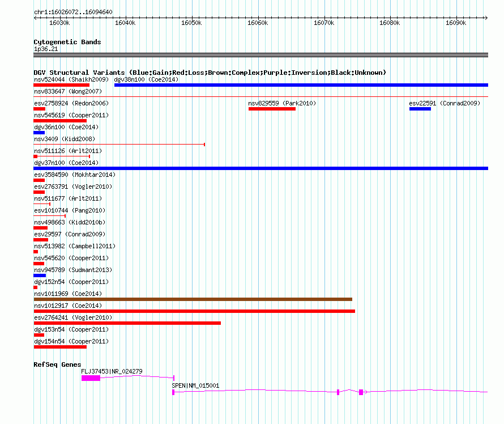Viewport: 504px width, 424px height.
Task: Open the dgv37n100 (Coe2014) label
Action: coord(66,163)
